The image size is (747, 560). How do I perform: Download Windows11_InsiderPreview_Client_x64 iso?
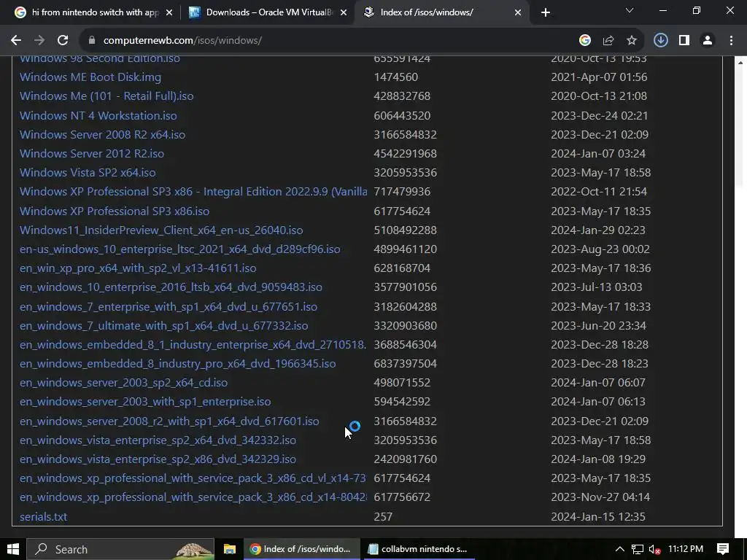(161, 230)
